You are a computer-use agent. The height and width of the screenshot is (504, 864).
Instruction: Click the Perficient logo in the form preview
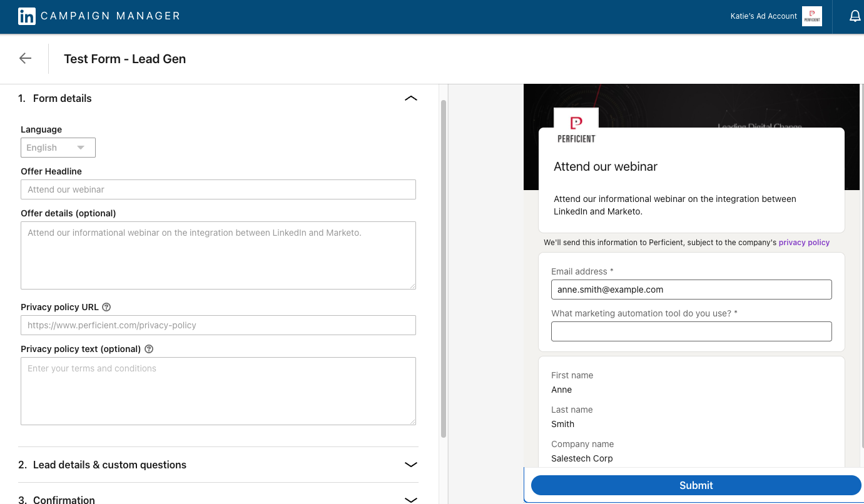tap(576, 125)
